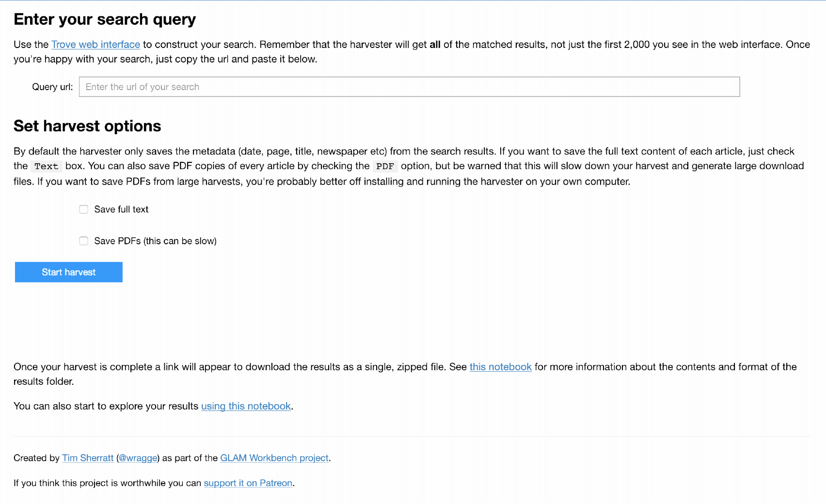Open the 'this notebook' results format link

[x=500, y=367]
